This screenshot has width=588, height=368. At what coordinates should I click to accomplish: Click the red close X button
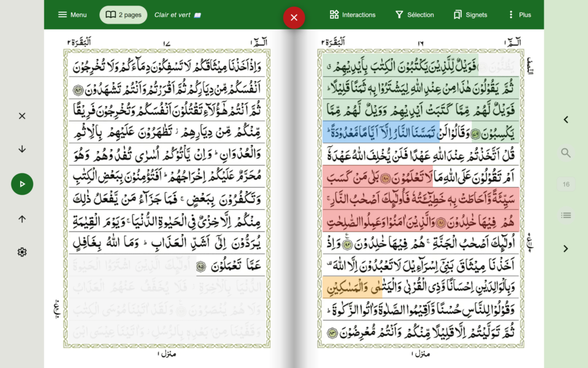pos(294,18)
